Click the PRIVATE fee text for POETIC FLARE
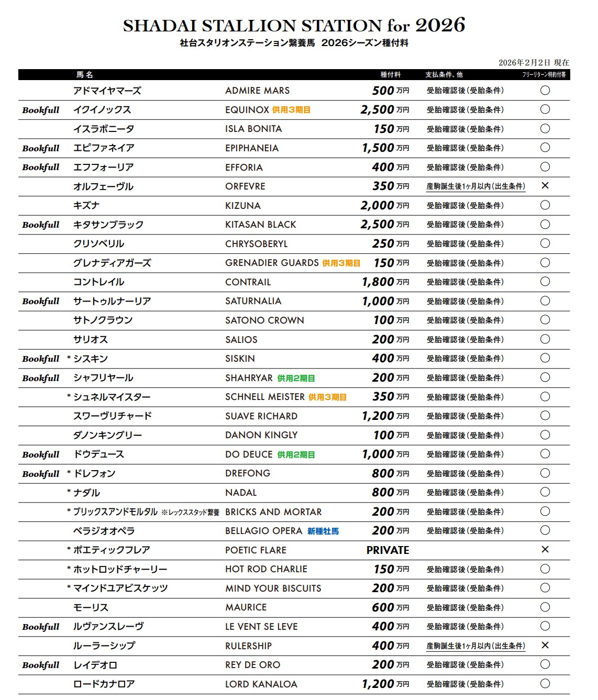This screenshot has width=598, height=700. (x=387, y=550)
